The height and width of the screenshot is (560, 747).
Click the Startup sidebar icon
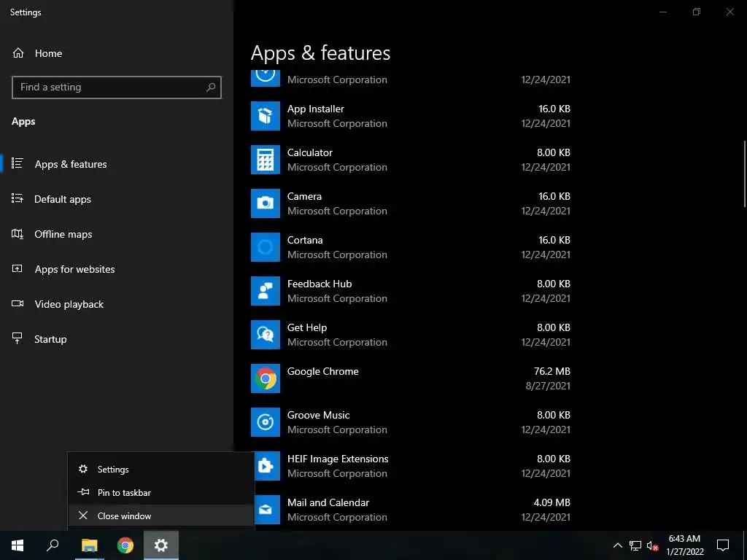pos(18,338)
